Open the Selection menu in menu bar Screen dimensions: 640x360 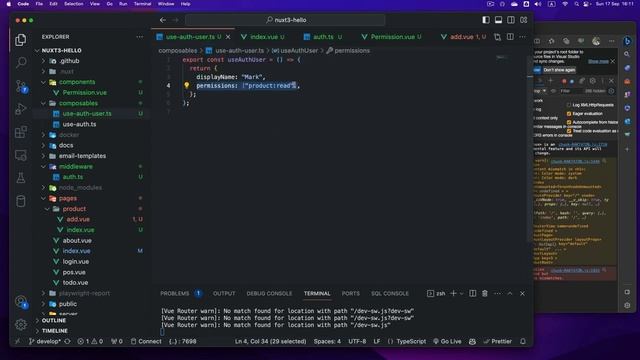coord(73,4)
